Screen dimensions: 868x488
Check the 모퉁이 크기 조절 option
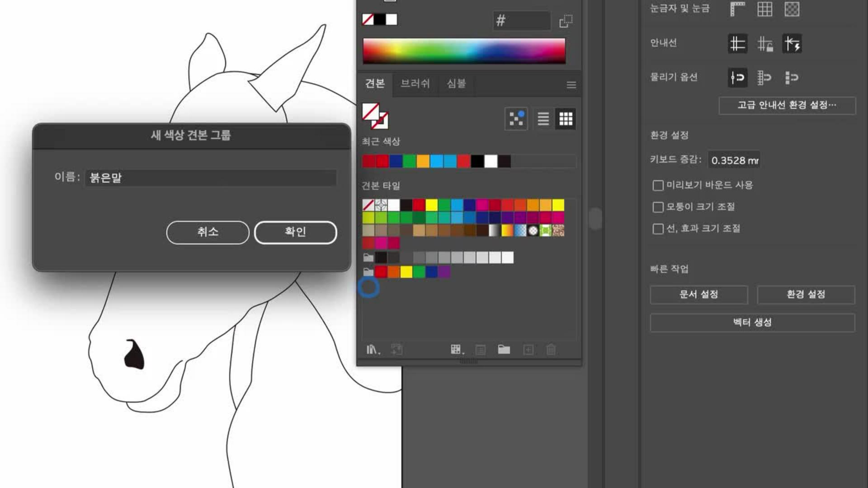(658, 207)
